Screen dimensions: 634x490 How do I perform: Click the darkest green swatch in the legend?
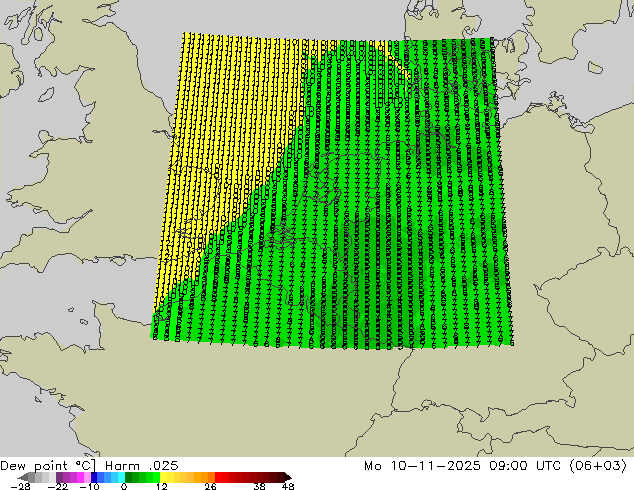(128, 477)
